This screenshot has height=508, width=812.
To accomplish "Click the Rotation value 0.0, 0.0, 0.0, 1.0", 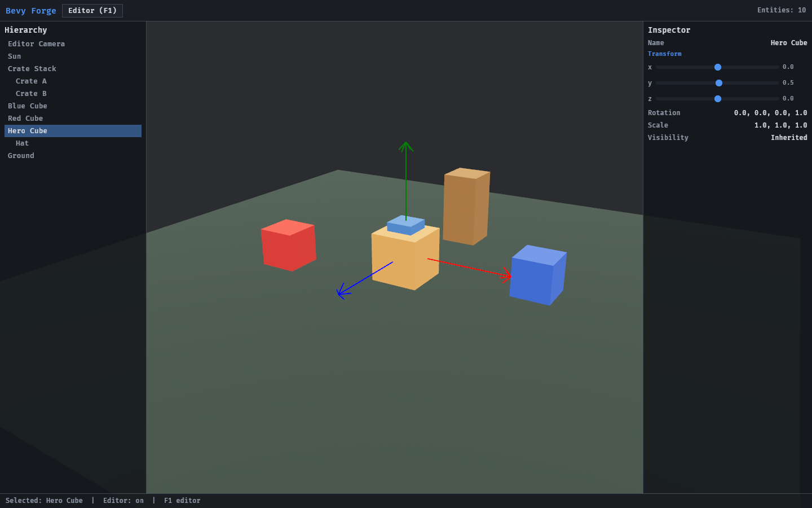I will pyautogui.click(x=770, y=113).
